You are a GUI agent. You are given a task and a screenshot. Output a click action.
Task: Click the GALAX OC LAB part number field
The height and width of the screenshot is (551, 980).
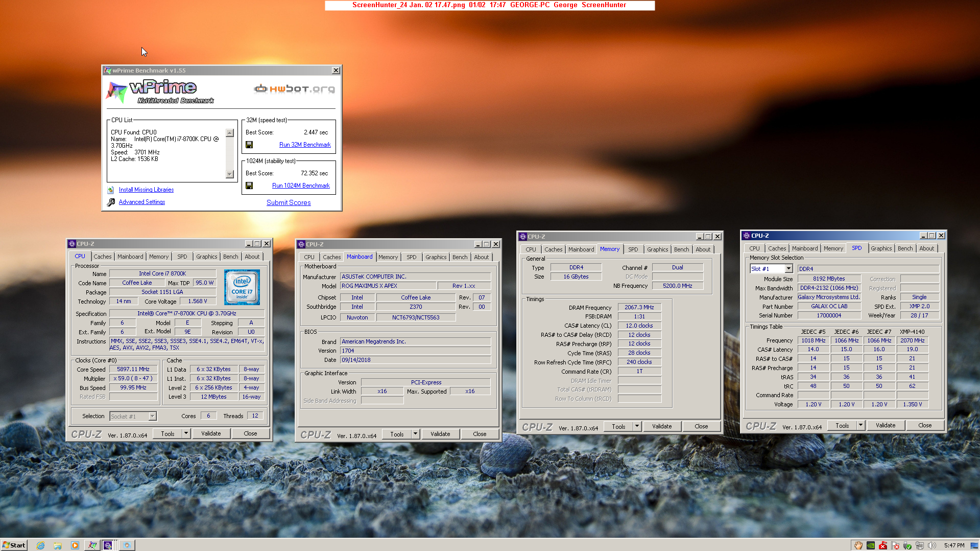pyautogui.click(x=829, y=306)
